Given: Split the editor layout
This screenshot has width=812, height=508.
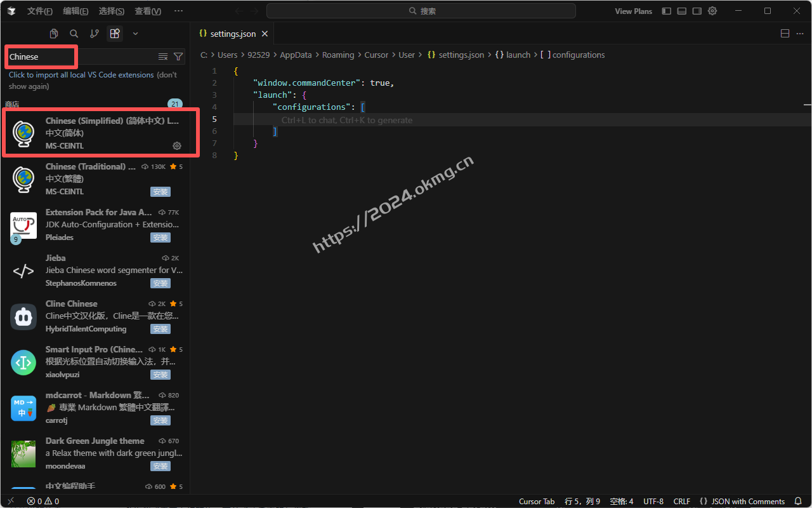Looking at the screenshot, I should 785,34.
